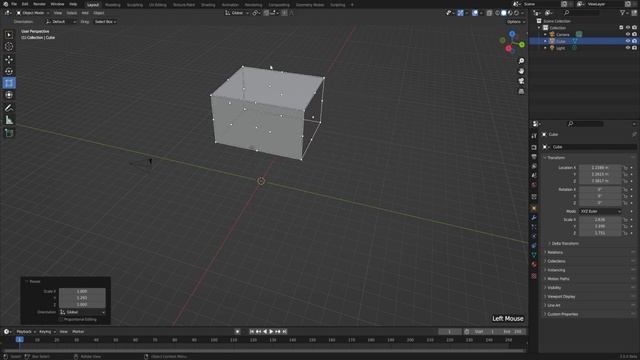Select wireframe viewport shading mode
The height and width of the screenshot is (360, 640).
pyautogui.click(x=498, y=13)
